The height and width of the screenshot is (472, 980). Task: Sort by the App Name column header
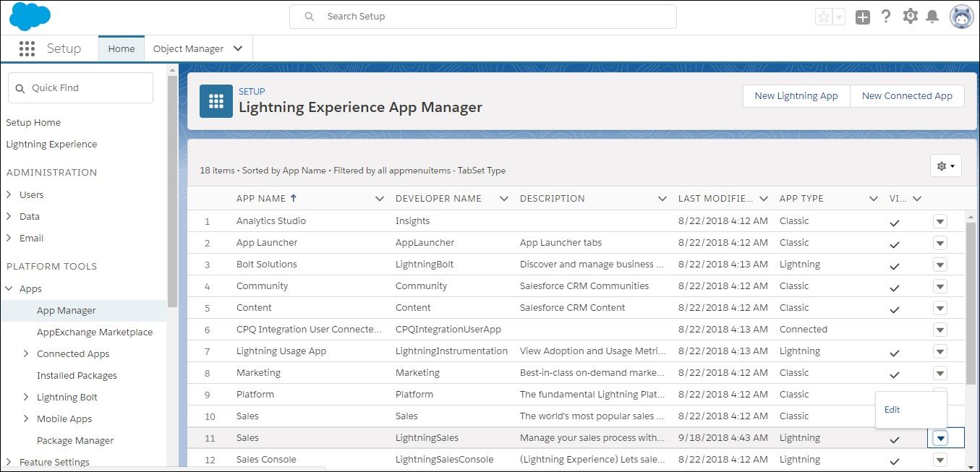(260, 198)
